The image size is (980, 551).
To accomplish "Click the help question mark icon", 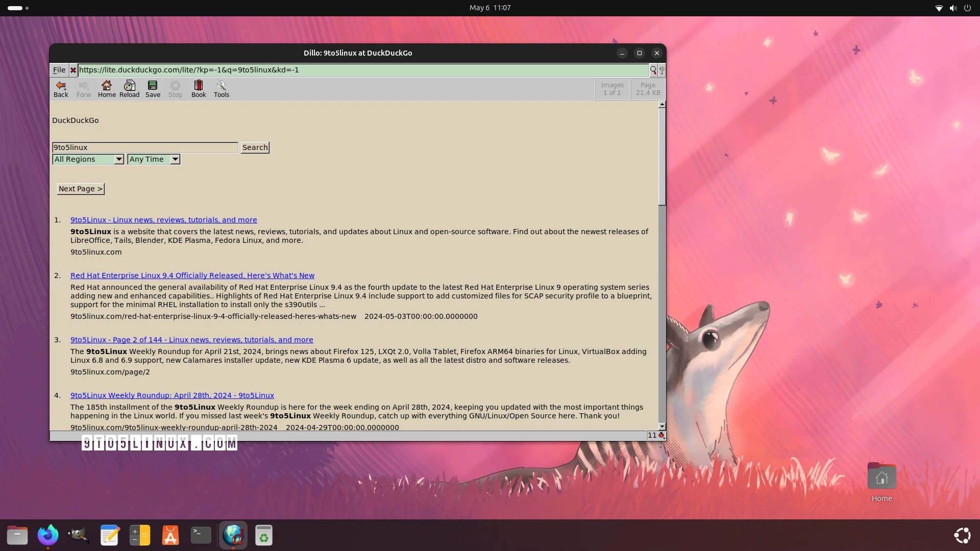I will point(662,70).
